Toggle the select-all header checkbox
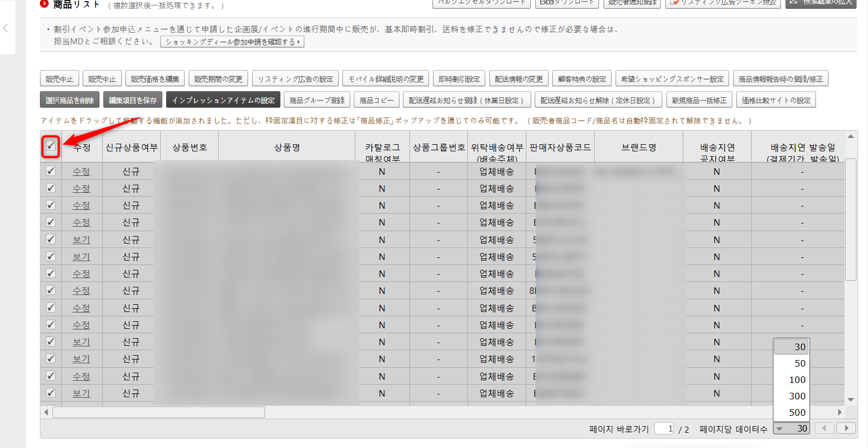The image size is (868, 448). click(x=51, y=146)
